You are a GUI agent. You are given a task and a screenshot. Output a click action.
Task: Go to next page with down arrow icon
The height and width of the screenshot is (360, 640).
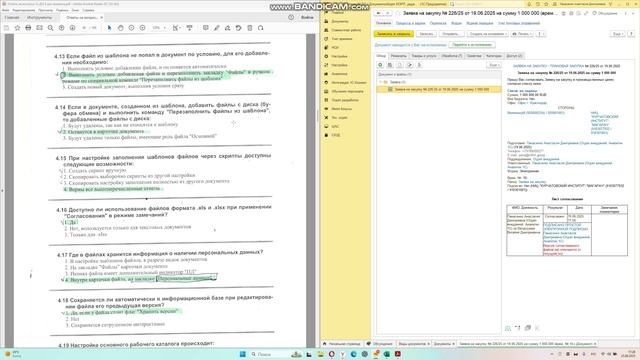point(72,28)
